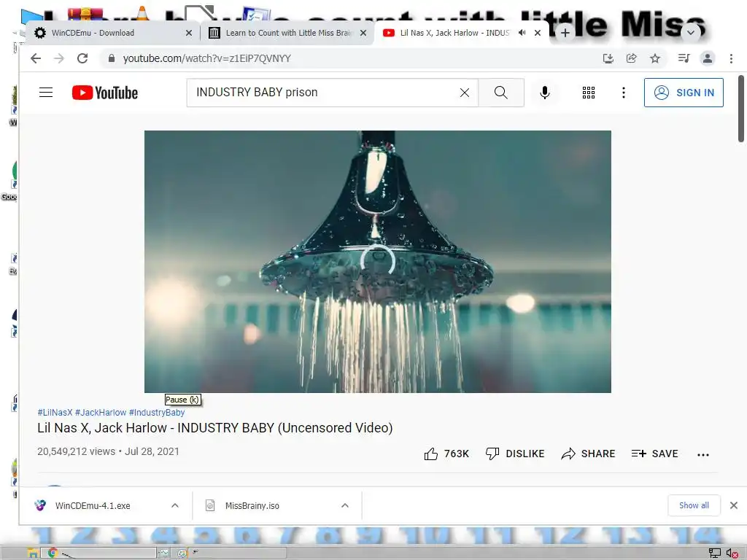
Task: Open the #IndustryBaby hashtag link
Action: point(157,413)
